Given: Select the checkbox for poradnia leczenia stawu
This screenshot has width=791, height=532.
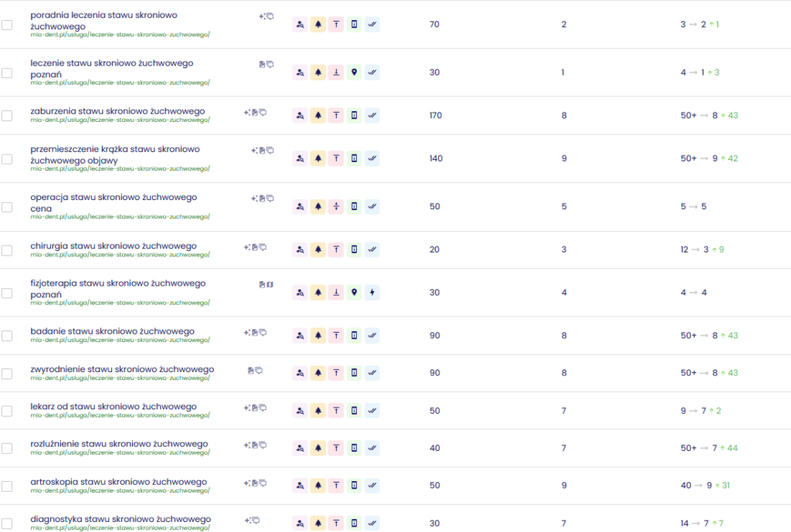Looking at the screenshot, I should [x=7, y=25].
